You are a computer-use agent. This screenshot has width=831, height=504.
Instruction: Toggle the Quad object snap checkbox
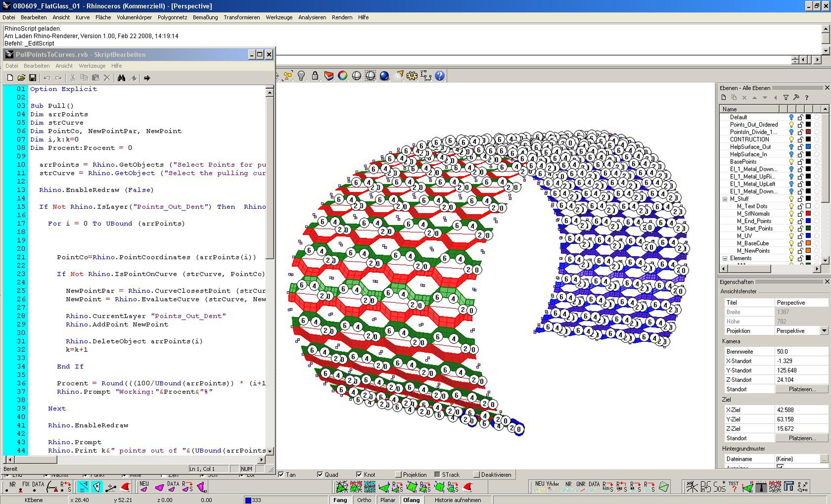(320, 475)
